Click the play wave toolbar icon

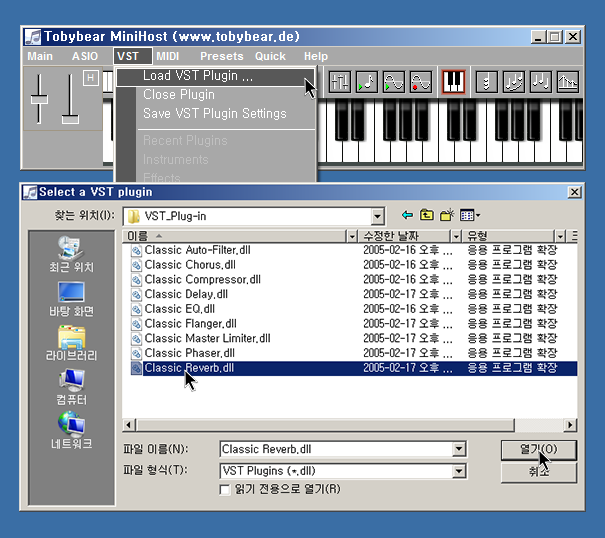394,82
